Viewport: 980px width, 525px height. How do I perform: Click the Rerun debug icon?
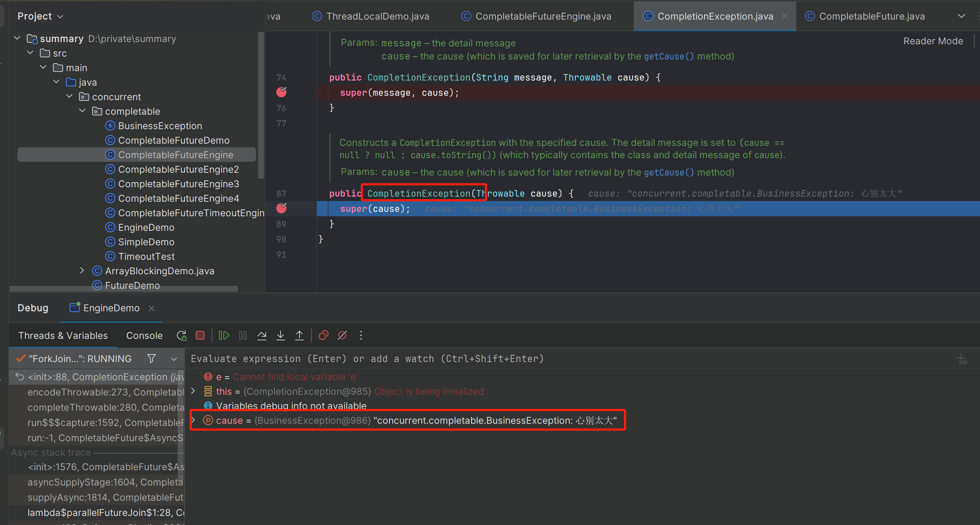pos(182,335)
